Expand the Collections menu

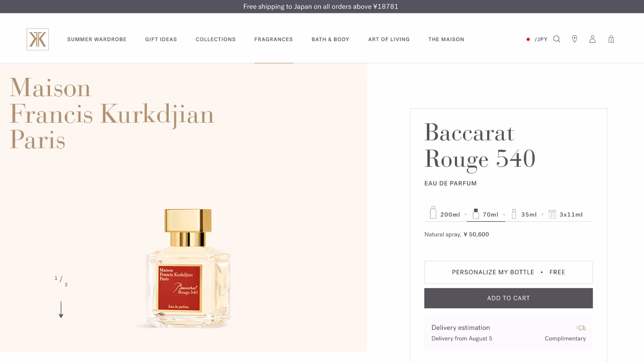click(x=215, y=39)
